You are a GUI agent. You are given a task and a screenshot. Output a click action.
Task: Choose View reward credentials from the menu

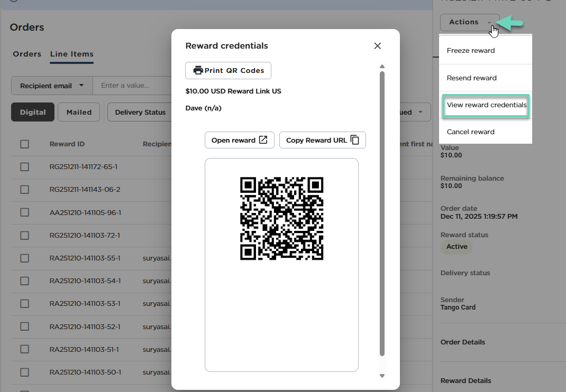coord(486,105)
